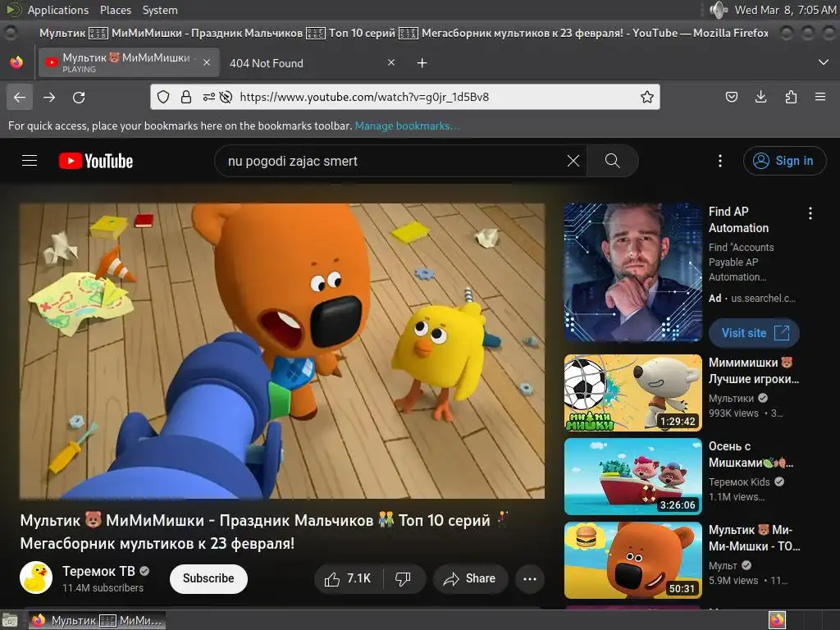This screenshot has width=840, height=630.
Task: Open tracking protection shield icon
Action: pyautogui.click(x=163, y=97)
